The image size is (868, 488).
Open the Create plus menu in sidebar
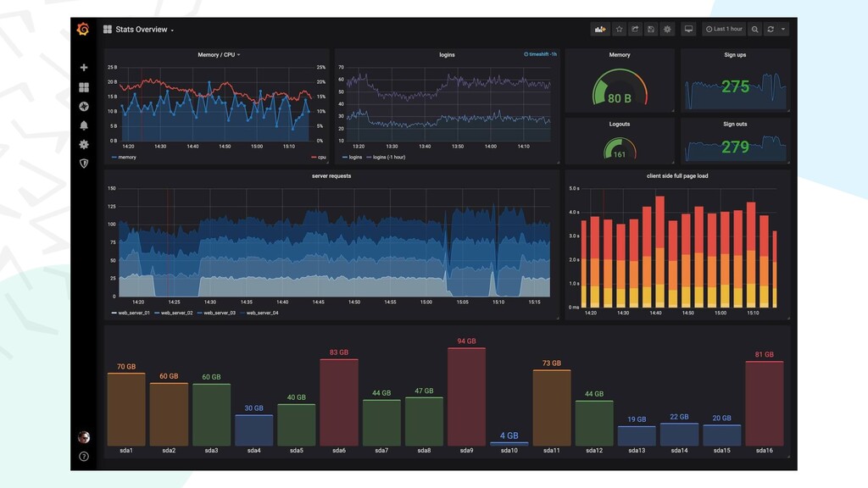click(x=84, y=68)
